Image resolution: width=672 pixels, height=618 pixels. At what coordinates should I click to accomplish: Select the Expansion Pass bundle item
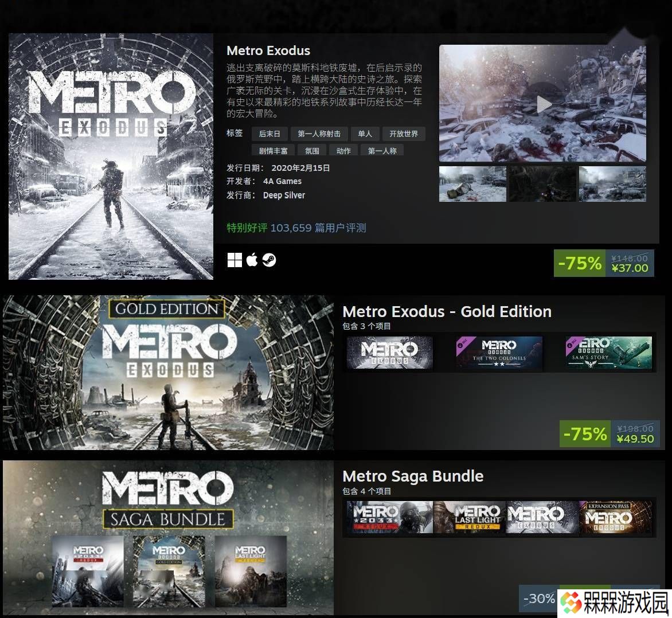point(615,517)
